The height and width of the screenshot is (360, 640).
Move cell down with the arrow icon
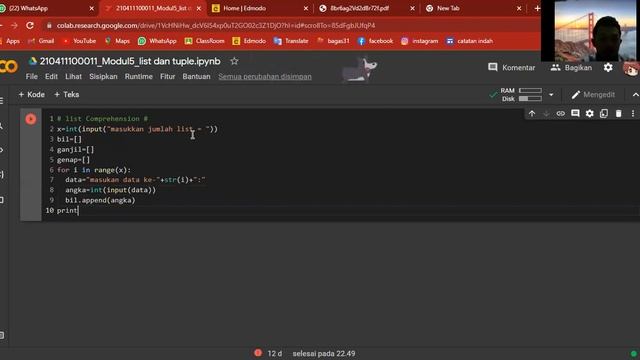(x=546, y=113)
